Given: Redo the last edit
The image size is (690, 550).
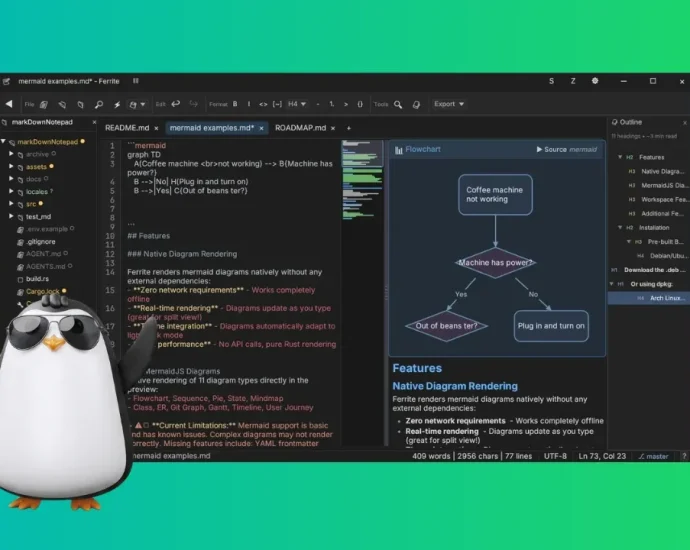Looking at the screenshot, I should [194, 104].
